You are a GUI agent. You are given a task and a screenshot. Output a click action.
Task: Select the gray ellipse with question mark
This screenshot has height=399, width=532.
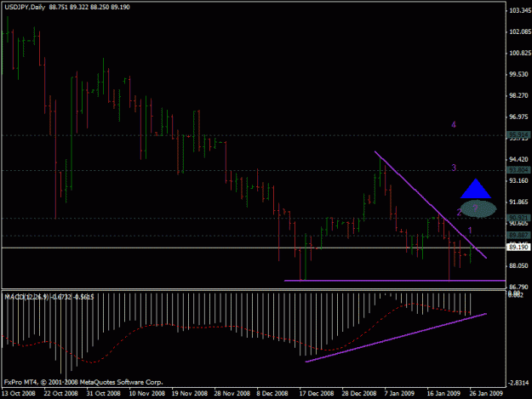pos(478,208)
